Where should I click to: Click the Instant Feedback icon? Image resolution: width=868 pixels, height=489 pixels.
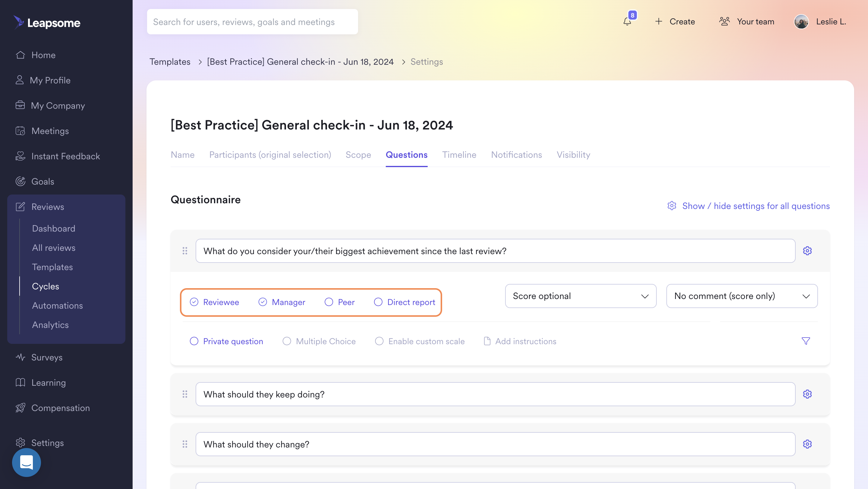coord(20,156)
